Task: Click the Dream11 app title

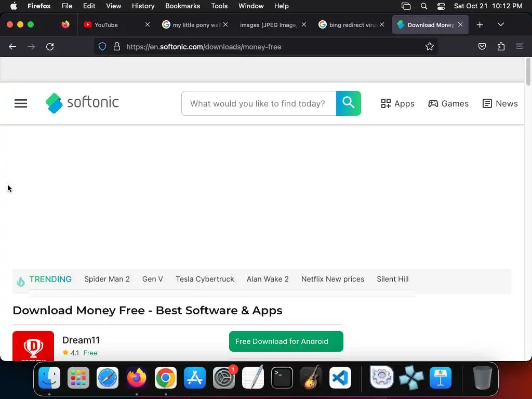Action: 81,340
